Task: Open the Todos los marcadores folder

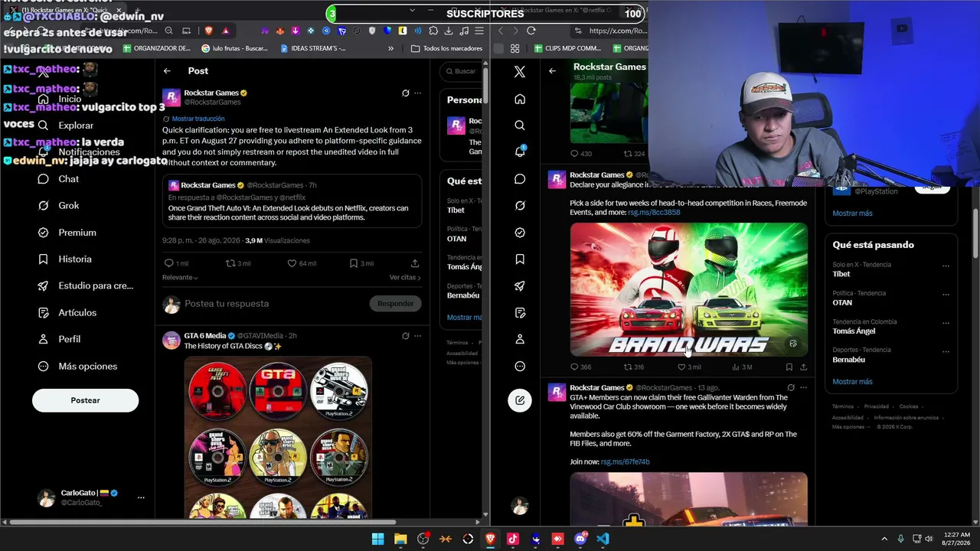Action: pos(447,48)
